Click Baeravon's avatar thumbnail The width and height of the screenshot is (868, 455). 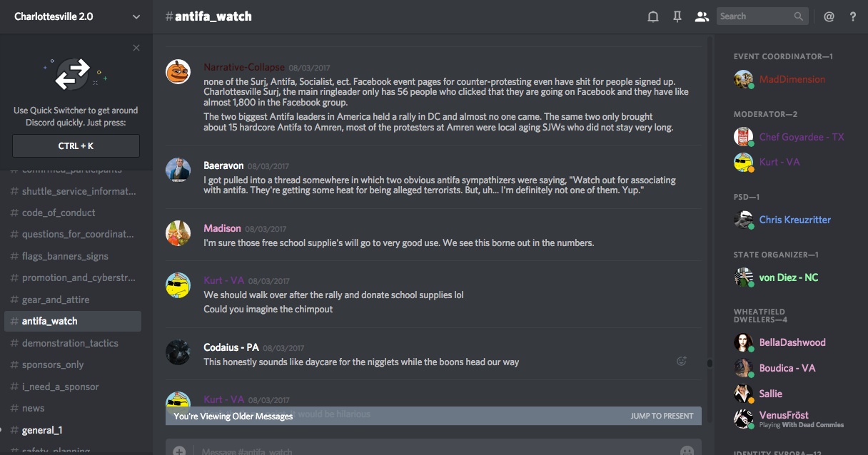178,170
